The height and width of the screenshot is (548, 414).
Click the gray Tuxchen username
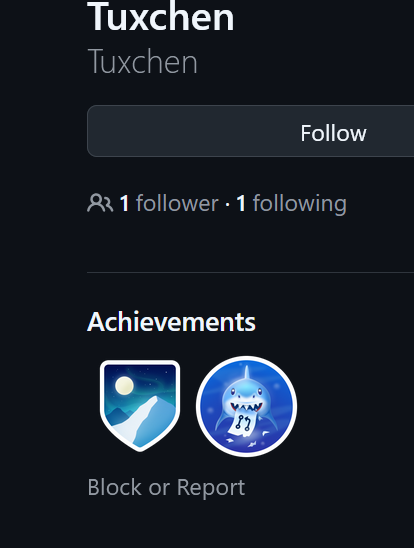pyautogui.click(x=143, y=62)
